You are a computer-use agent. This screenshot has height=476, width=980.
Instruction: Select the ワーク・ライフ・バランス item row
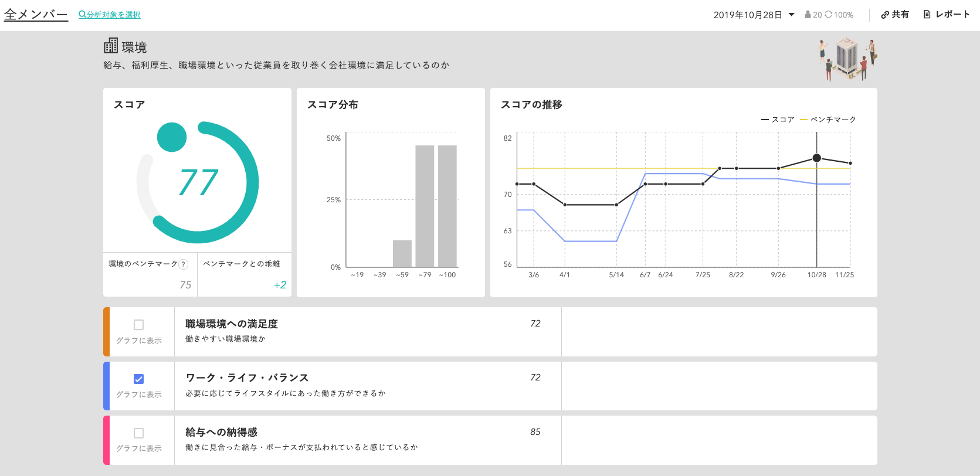[x=490, y=386]
